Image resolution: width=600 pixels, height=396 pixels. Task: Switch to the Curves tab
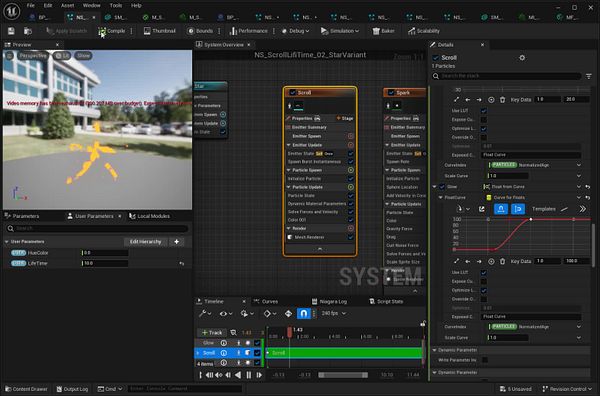point(266,301)
